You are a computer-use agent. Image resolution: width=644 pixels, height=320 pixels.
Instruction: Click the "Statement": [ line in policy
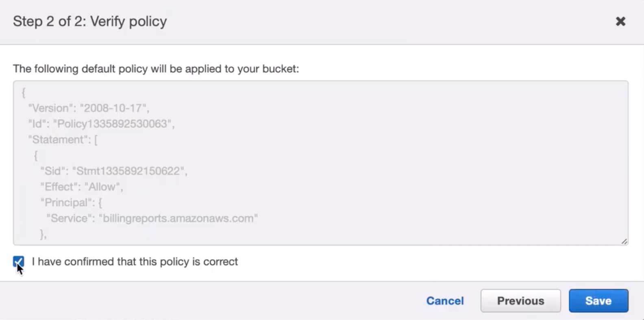click(63, 140)
